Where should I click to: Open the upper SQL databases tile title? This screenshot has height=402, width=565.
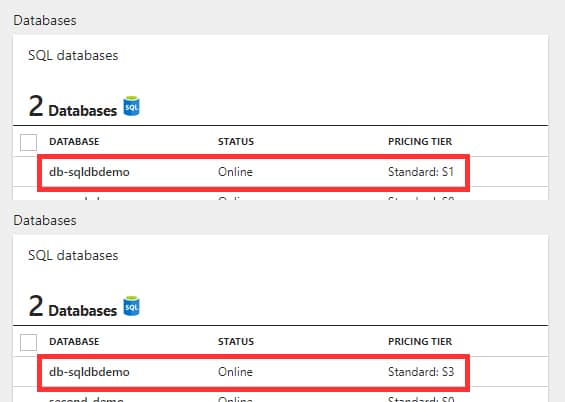click(73, 55)
